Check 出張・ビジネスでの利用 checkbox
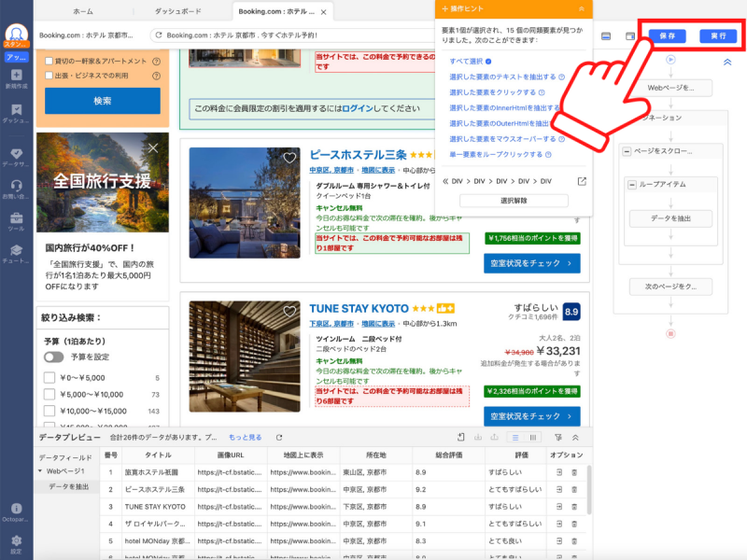This screenshot has height=560, width=747. click(x=49, y=76)
